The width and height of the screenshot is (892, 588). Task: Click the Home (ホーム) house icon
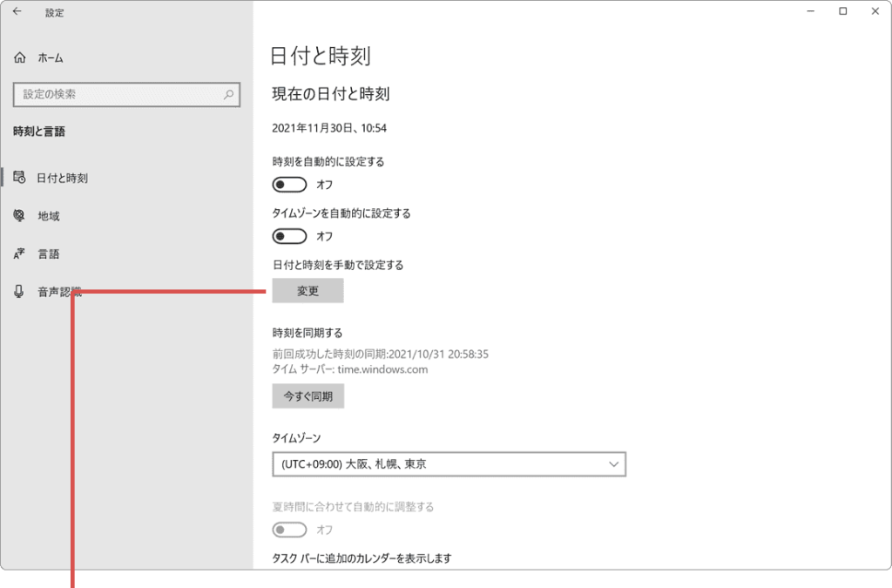click(20, 57)
